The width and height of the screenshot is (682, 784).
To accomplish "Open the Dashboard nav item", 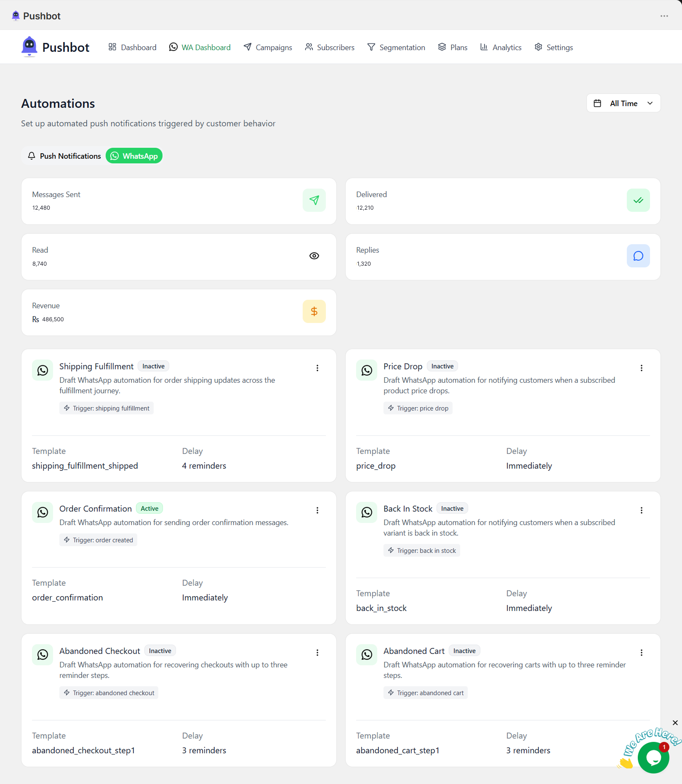I will point(132,47).
